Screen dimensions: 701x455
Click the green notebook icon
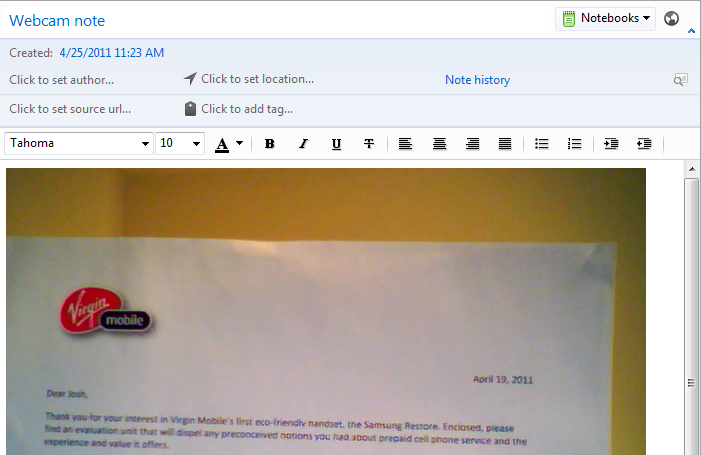point(569,19)
